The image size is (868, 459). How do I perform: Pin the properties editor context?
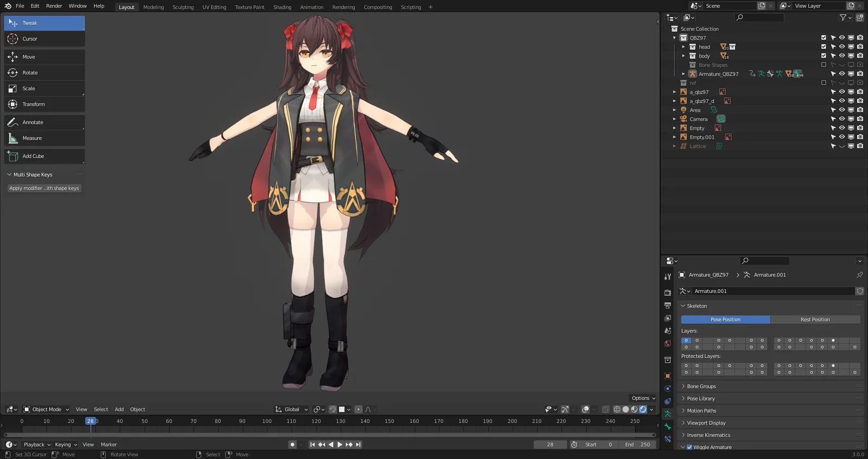(860, 275)
